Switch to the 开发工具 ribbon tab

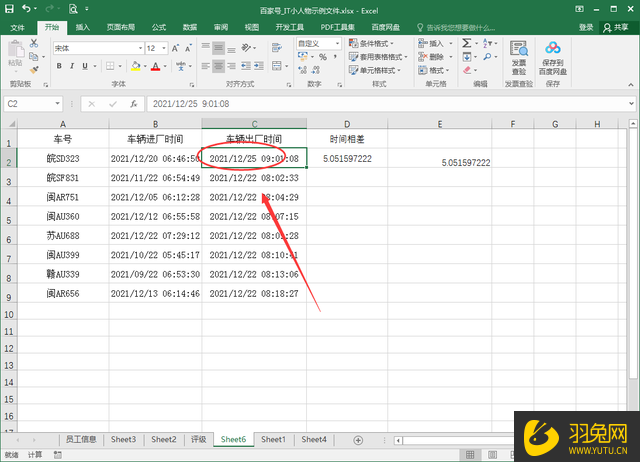click(289, 27)
